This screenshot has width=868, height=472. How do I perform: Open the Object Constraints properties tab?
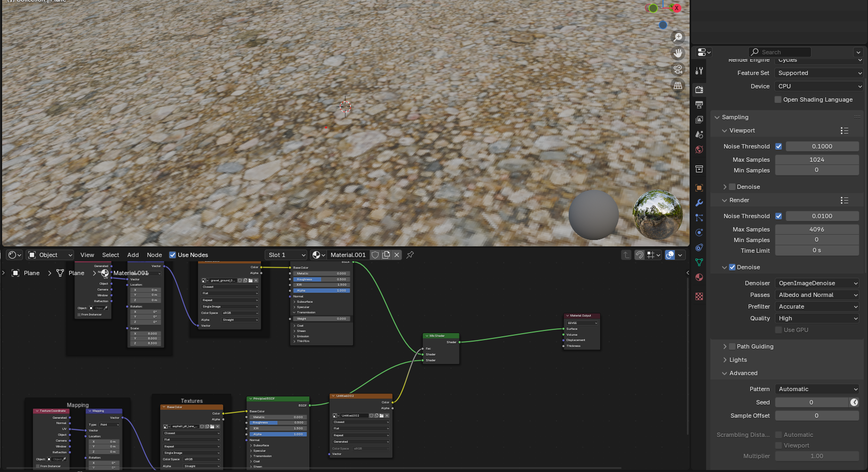pos(699,247)
